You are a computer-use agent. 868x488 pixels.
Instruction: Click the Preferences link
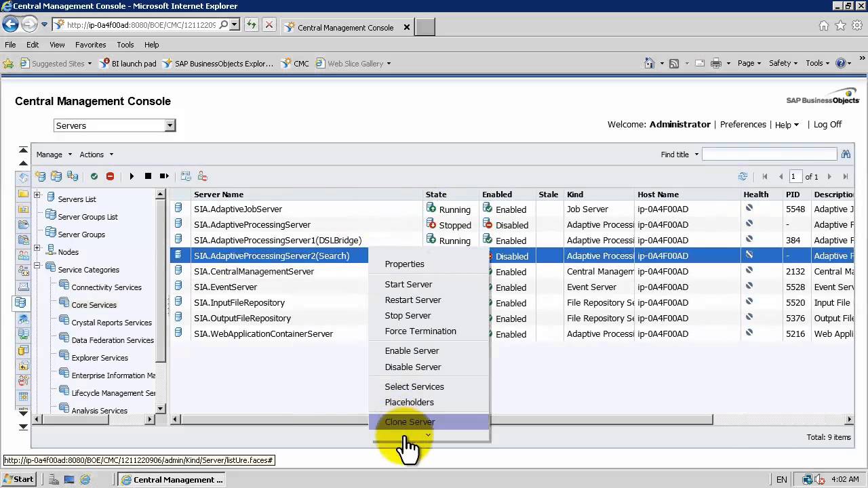(x=743, y=125)
